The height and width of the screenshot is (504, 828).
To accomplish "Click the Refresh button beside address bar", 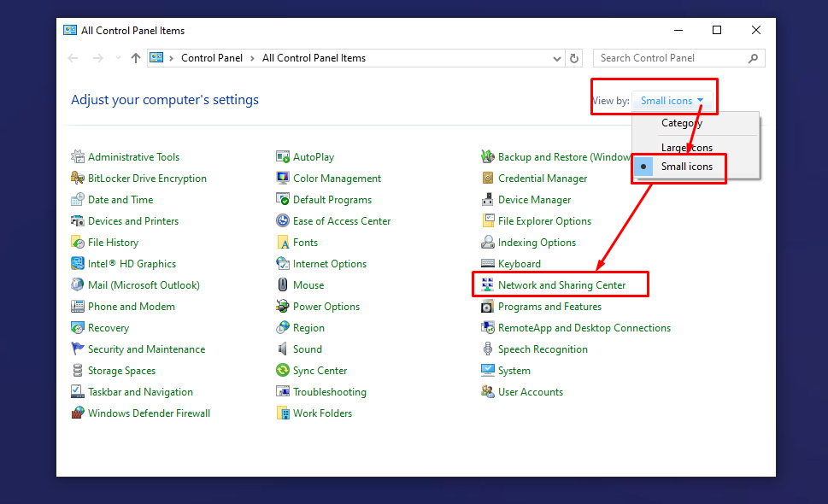I will coord(574,58).
